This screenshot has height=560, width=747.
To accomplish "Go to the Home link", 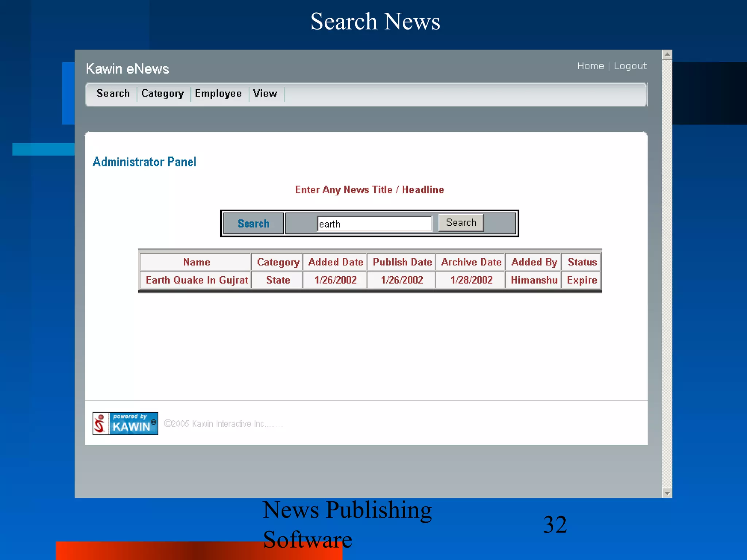I will (591, 66).
